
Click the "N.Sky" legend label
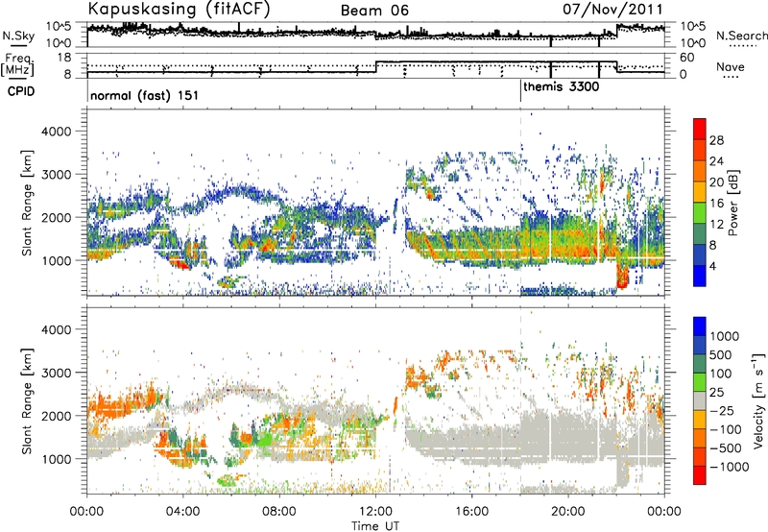pos(18,36)
